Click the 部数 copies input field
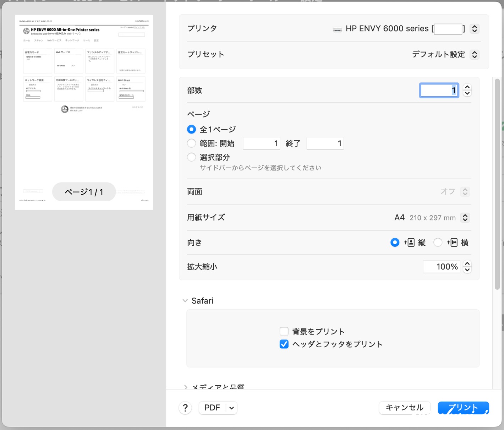Screen dimensions: 504x430 point(439,91)
